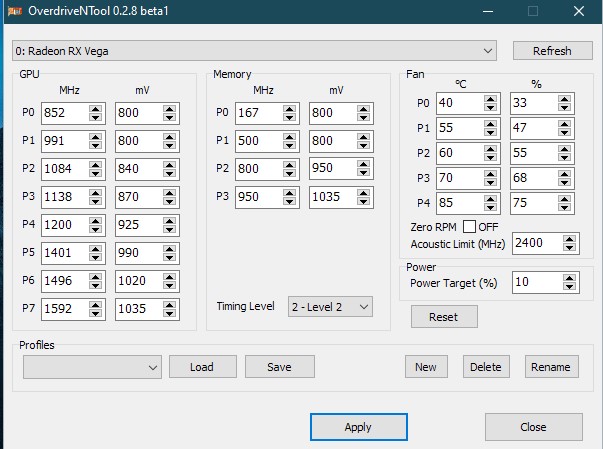The height and width of the screenshot is (449, 603).
Task: Decrease Power Target with down arrow
Action: pyautogui.click(x=570, y=287)
